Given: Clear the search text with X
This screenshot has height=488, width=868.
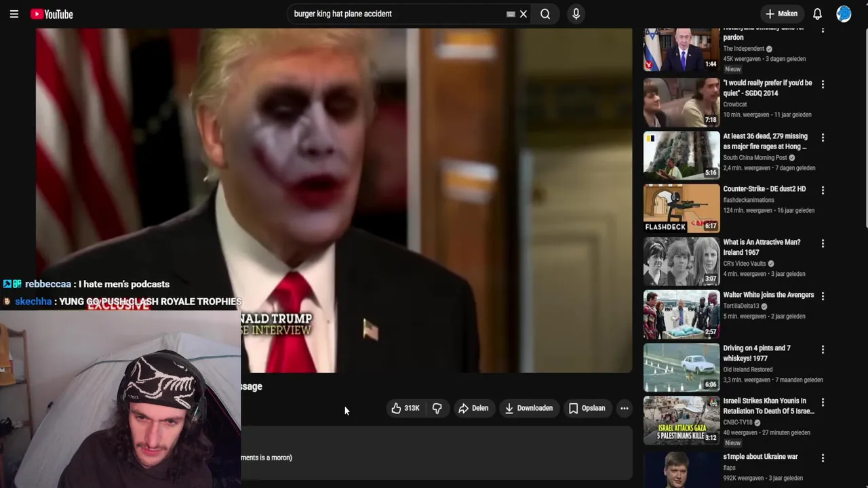Looking at the screenshot, I should [524, 14].
